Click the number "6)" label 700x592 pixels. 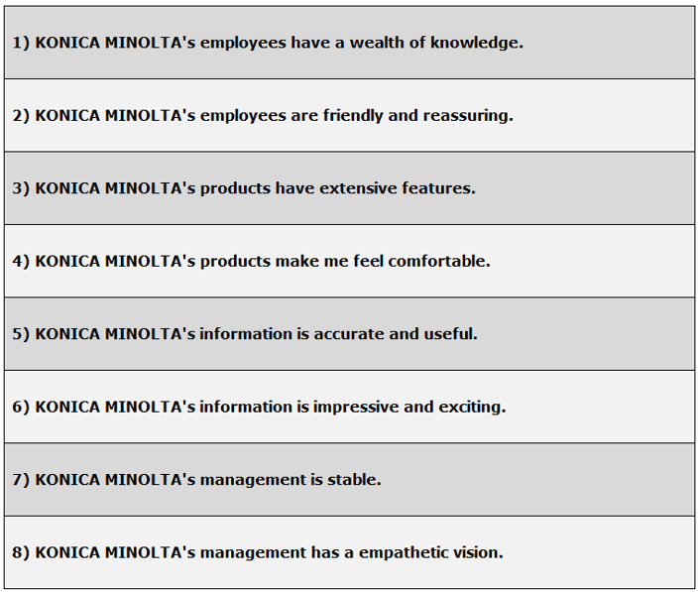[x=21, y=407]
